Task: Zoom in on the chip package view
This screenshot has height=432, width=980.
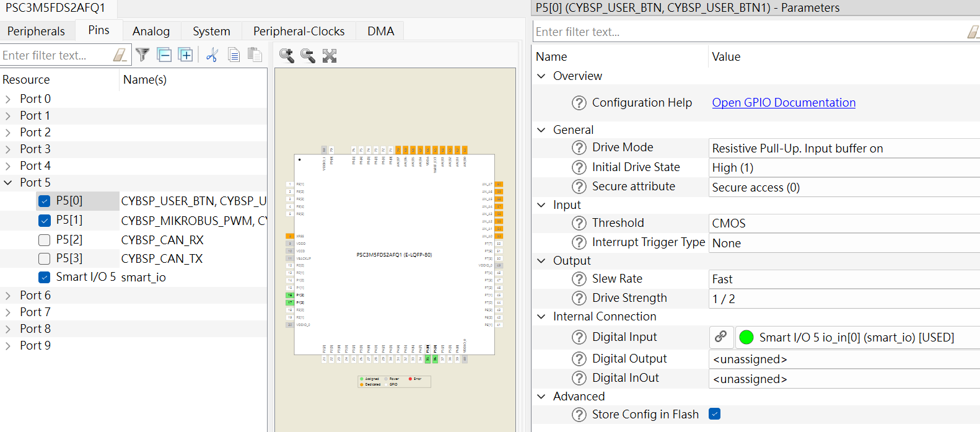Action: click(x=286, y=56)
